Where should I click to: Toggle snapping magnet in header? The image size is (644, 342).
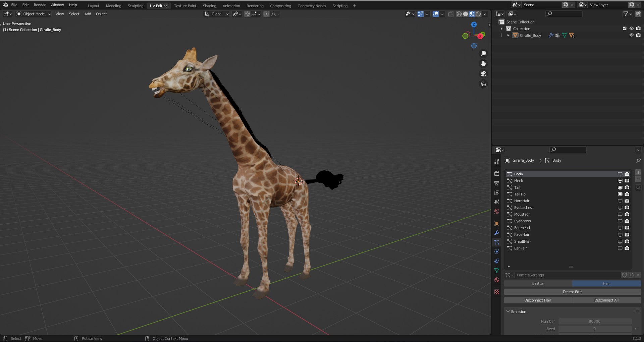pos(247,14)
